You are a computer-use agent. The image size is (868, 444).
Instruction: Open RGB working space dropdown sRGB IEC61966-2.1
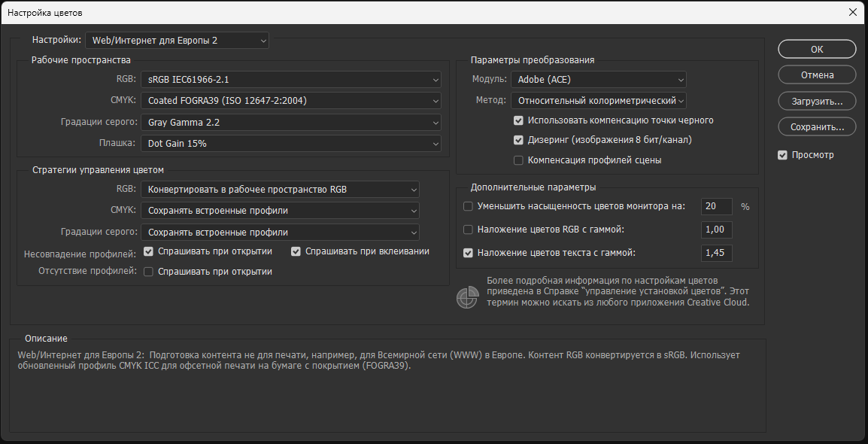coord(290,80)
